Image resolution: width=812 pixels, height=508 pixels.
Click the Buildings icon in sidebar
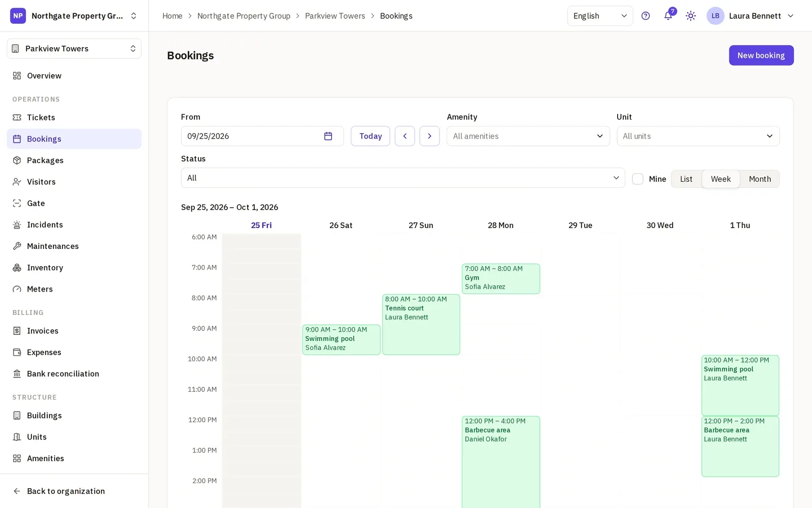(17, 416)
